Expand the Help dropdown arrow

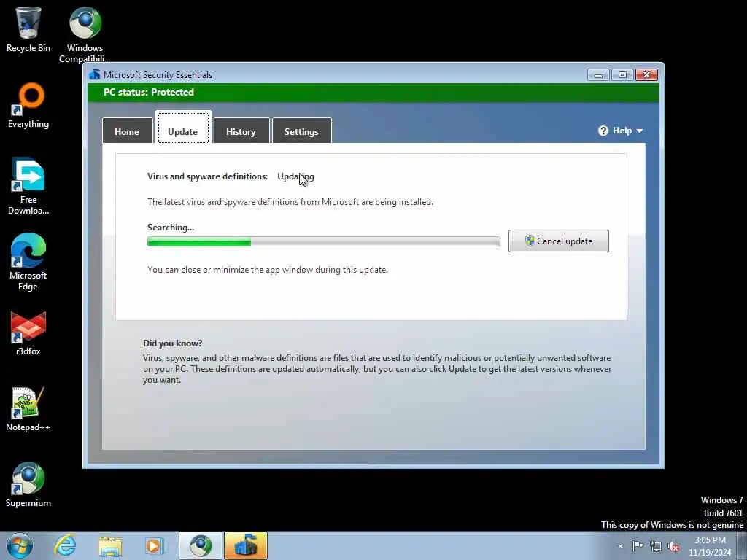pyautogui.click(x=639, y=131)
